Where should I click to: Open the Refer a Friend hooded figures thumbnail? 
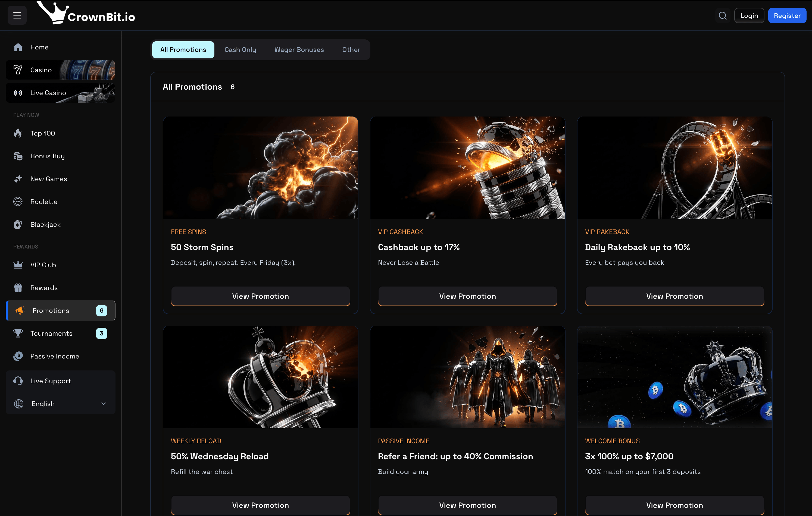467,377
